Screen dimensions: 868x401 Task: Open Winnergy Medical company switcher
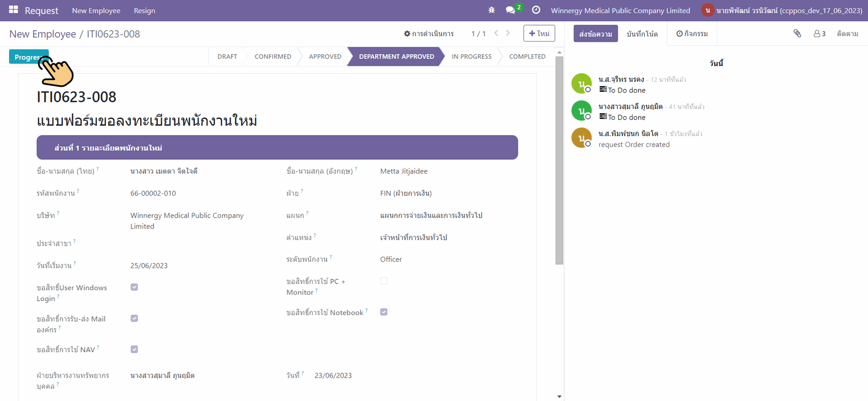[620, 10]
